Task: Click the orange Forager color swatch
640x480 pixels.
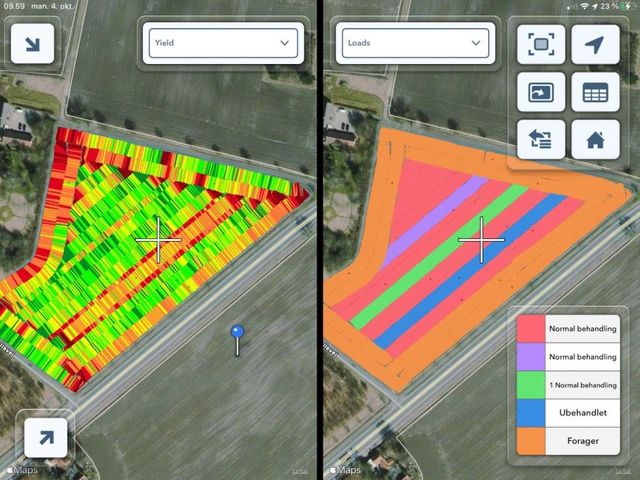Action: (530, 438)
